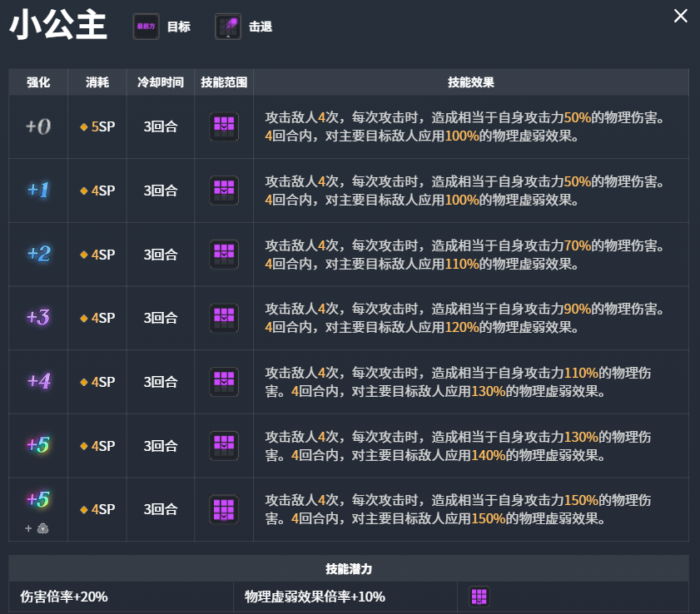Select the 伤害倍率+20% potential entry
Screen dimensions: 700x614
tap(64, 597)
